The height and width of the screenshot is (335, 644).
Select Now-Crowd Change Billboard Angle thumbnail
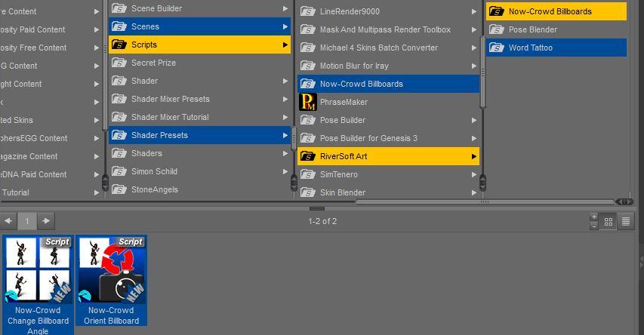click(38, 285)
